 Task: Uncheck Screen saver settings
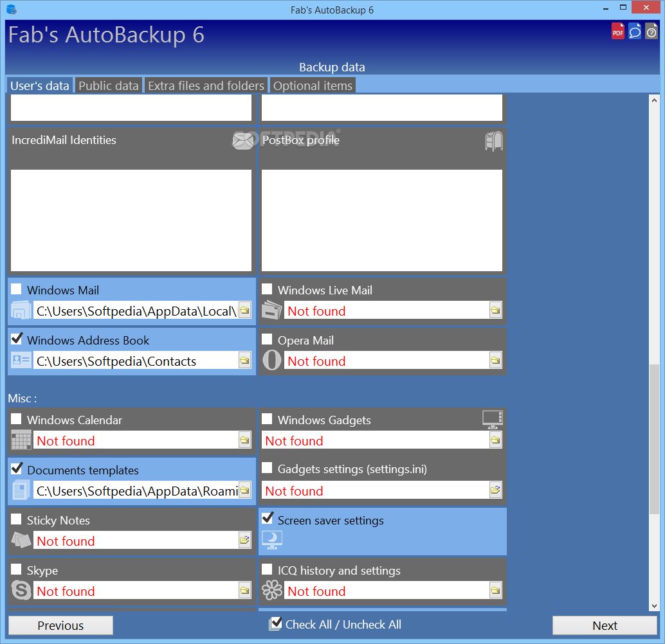point(267,518)
